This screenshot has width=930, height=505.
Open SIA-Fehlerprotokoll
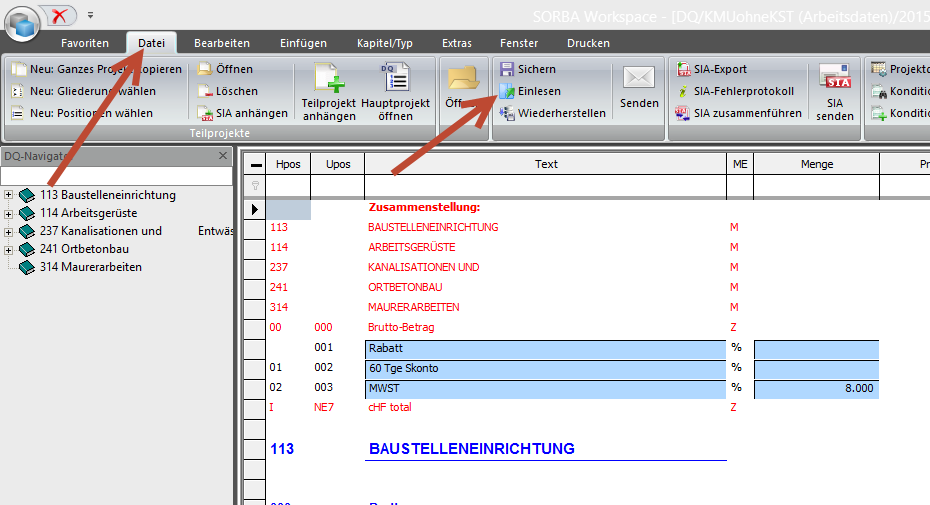pyautogui.click(x=684, y=91)
